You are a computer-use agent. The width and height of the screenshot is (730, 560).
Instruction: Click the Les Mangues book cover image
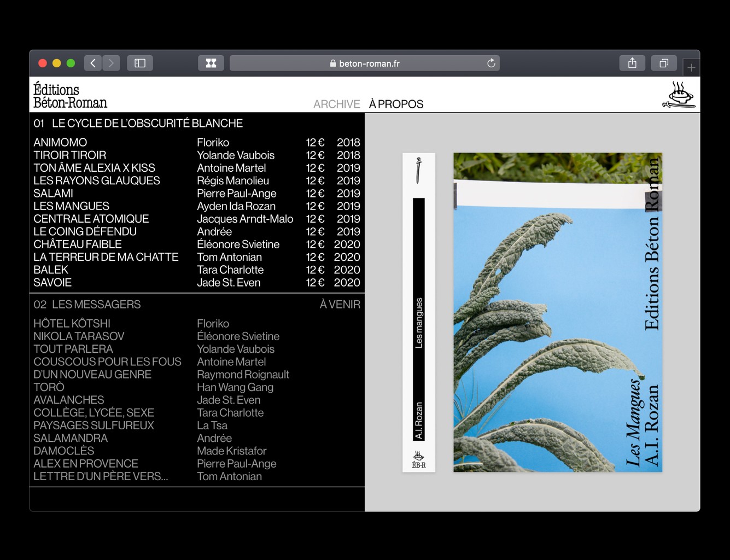[x=557, y=312]
